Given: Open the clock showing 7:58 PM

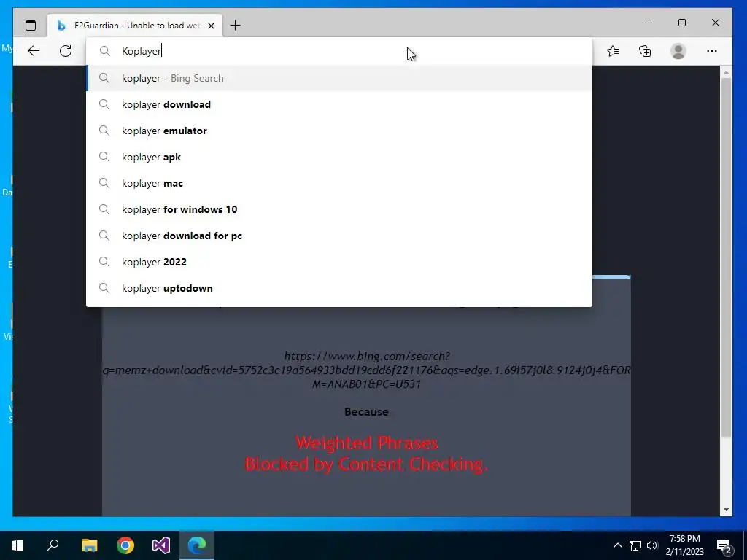Looking at the screenshot, I should pyautogui.click(x=684, y=545).
